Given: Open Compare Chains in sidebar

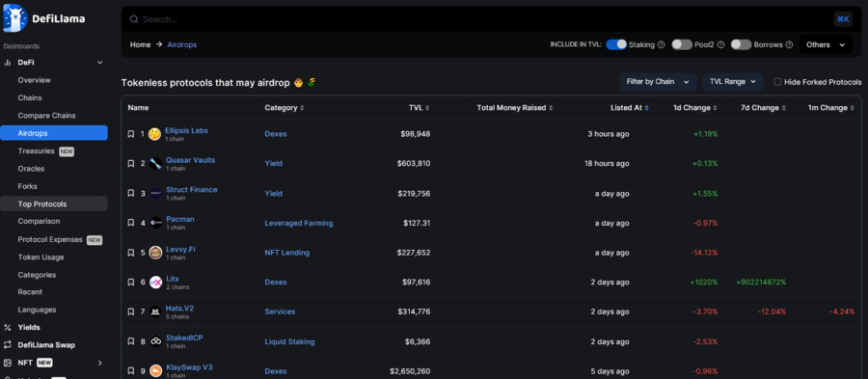Looking at the screenshot, I should coord(46,116).
